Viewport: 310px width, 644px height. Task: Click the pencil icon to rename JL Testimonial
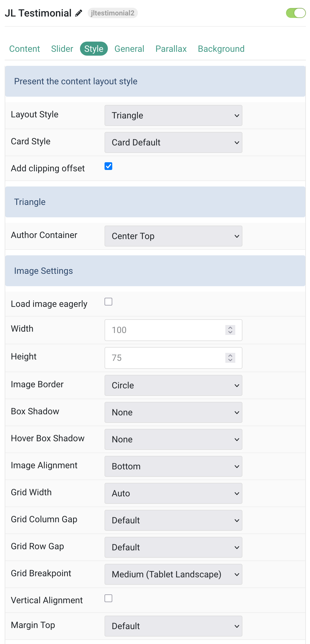click(79, 13)
